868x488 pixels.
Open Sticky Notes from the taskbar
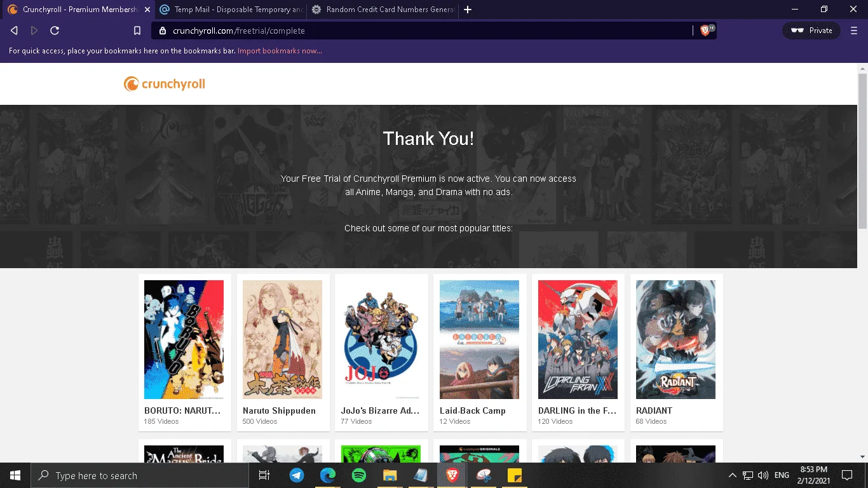coord(514,475)
